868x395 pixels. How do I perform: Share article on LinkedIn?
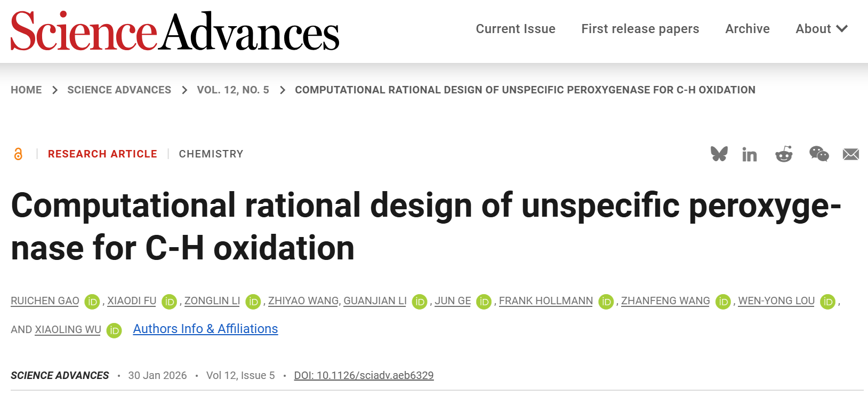(x=749, y=155)
